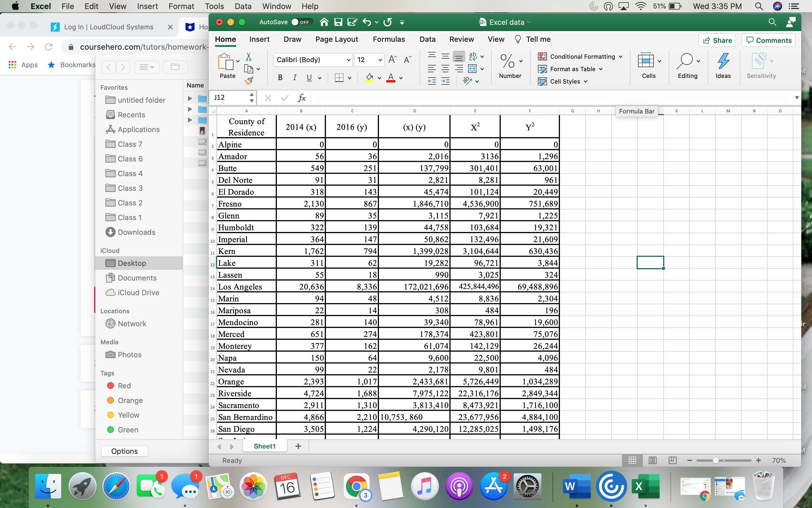
Task: Click the zoom slider handle in the status bar
Action: point(715,460)
